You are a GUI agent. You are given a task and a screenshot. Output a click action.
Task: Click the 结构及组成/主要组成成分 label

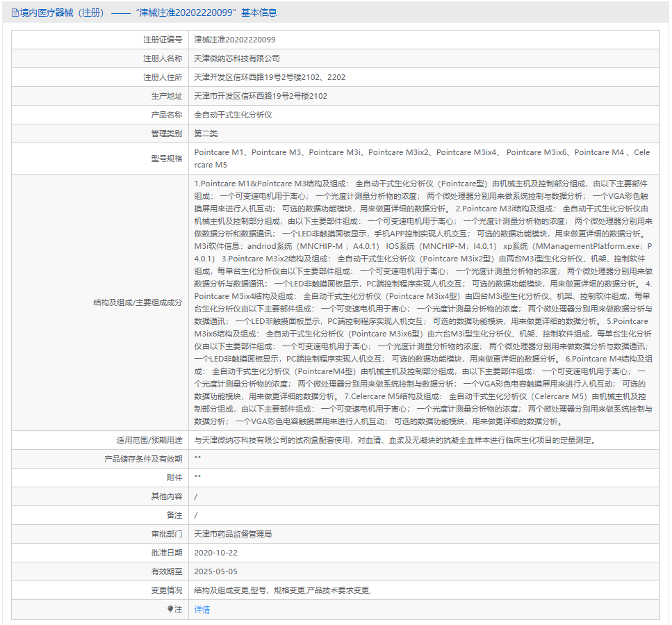pyautogui.click(x=138, y=302)
